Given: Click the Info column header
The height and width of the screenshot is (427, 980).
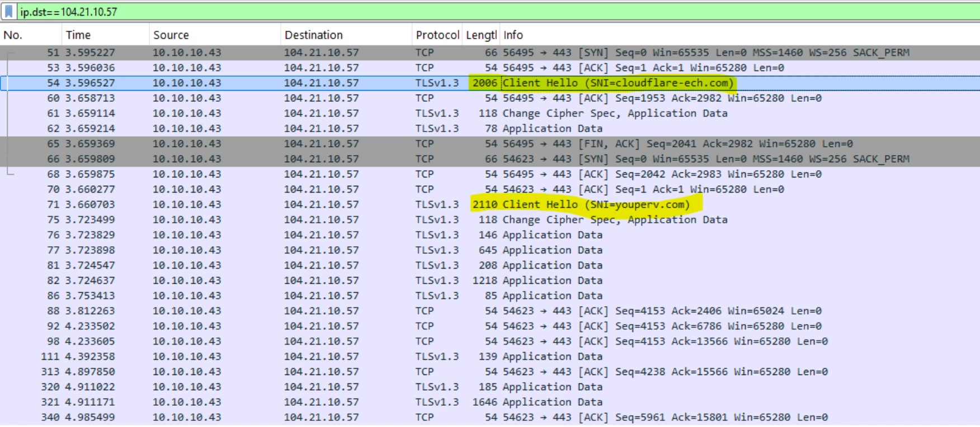Looking at the screenshot, I should click(x=739, y=35).
